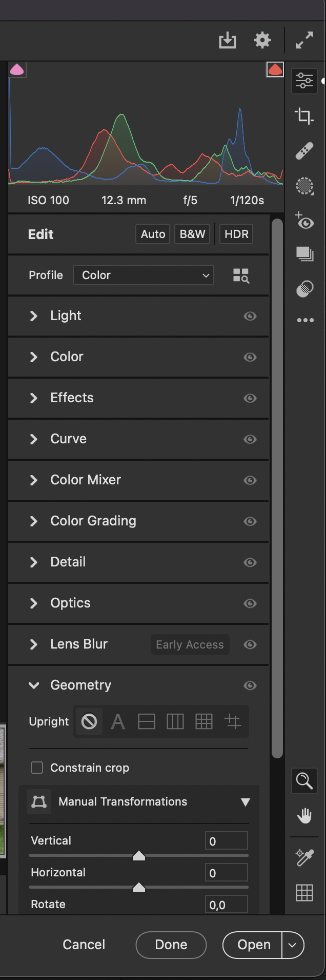Toggle the grid overlay icon
The image size is (326, 980).
point(304,893)
